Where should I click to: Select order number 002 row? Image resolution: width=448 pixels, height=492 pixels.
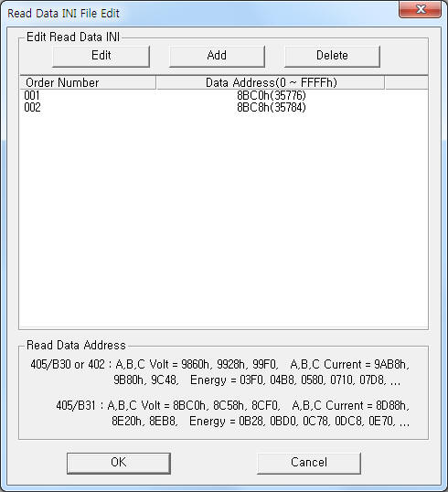pyautogui.click(x=224, y=107)
